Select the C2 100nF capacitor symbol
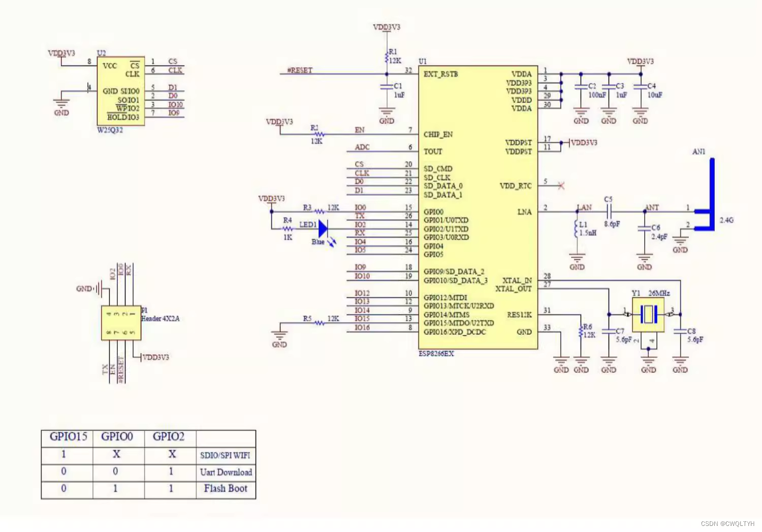The height and width of the screenshot is (532, 762). coord(581,86)
